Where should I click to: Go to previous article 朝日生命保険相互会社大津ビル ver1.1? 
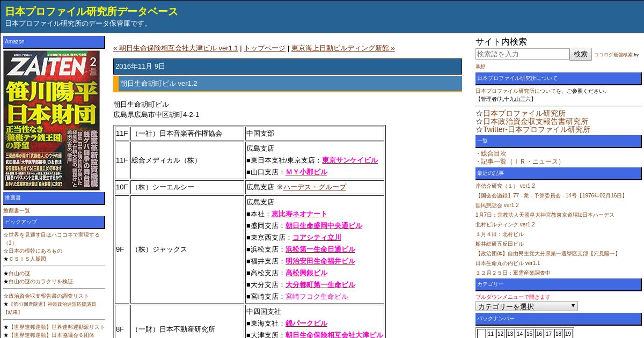click(175, 48)
